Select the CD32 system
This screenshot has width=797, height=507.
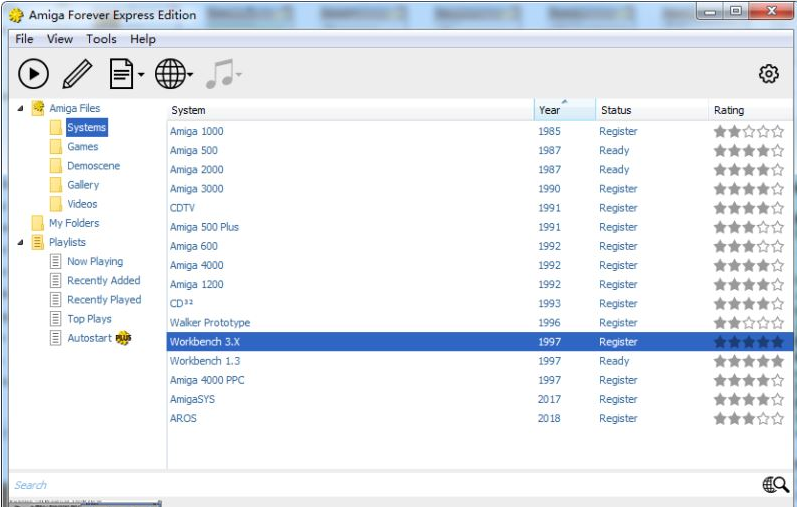pos(480,304)
